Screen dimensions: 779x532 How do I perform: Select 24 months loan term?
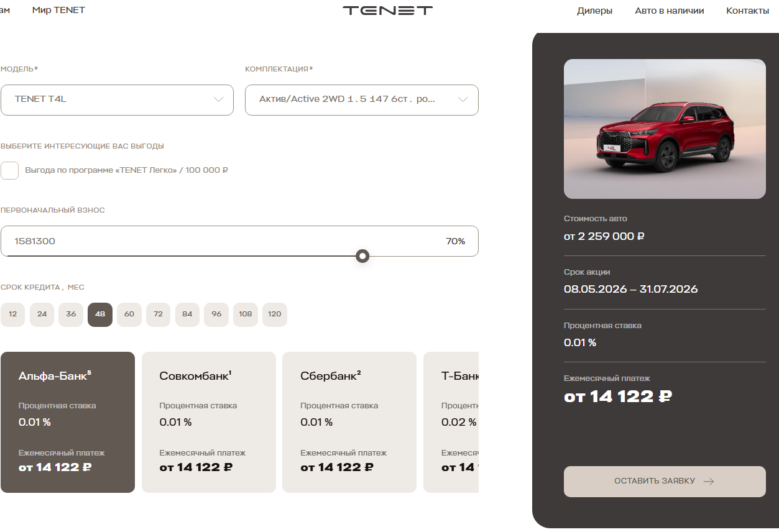click(42, 314)
